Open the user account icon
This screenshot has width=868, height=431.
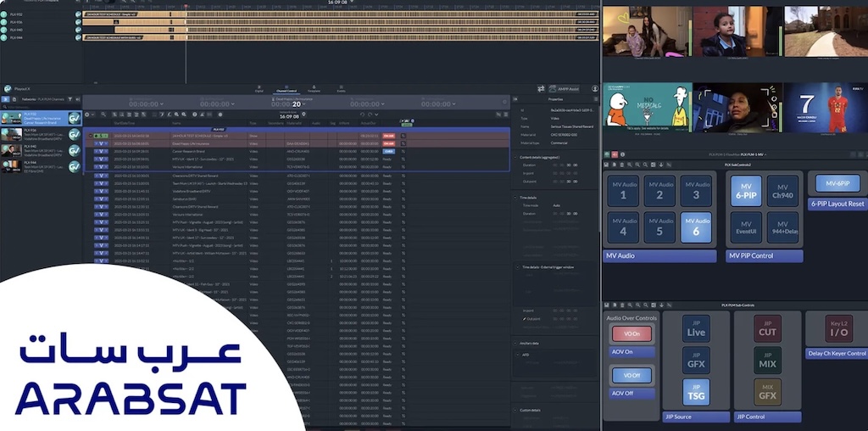point(595,88)
